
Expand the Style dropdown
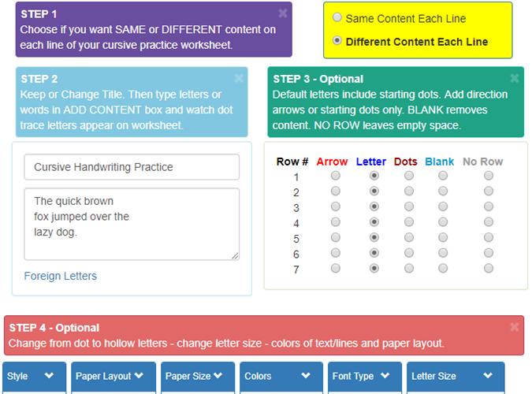point(32,377)
